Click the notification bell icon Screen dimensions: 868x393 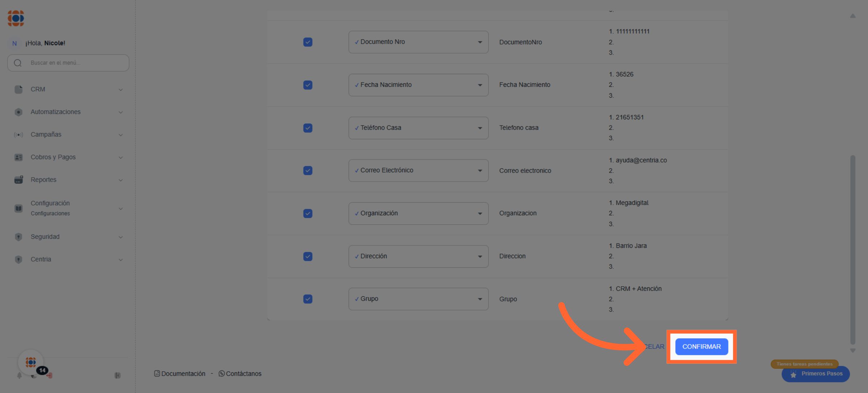(19, 375)
